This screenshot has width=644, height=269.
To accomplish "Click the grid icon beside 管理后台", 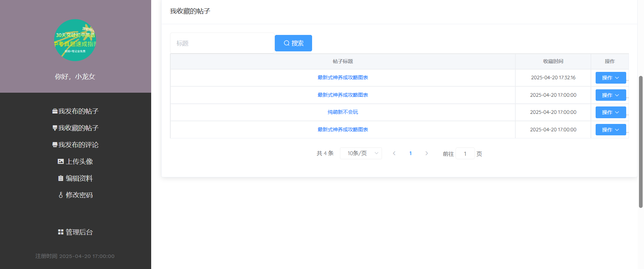I will [x=61, y=232].
